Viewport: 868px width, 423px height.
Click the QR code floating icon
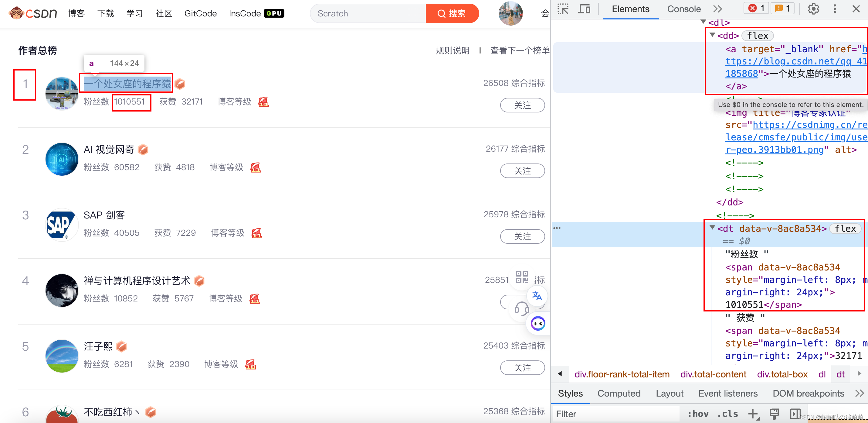coord(522,277)
